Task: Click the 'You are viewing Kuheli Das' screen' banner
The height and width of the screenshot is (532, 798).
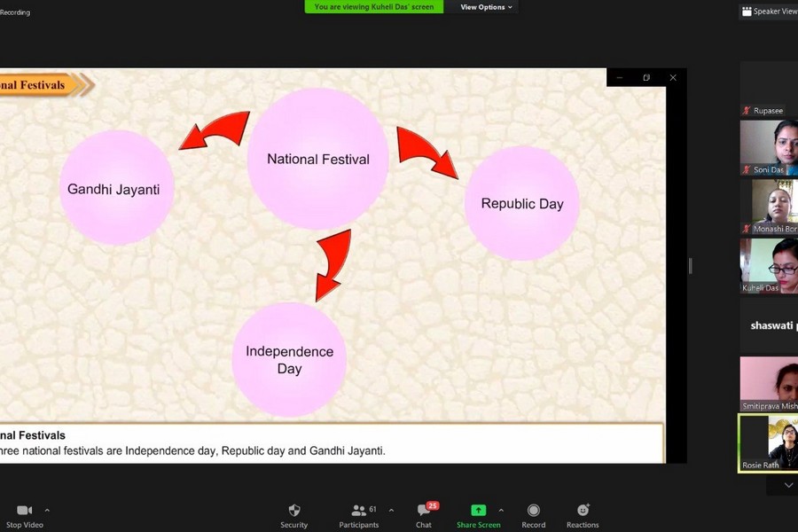Action: point(374,7)
